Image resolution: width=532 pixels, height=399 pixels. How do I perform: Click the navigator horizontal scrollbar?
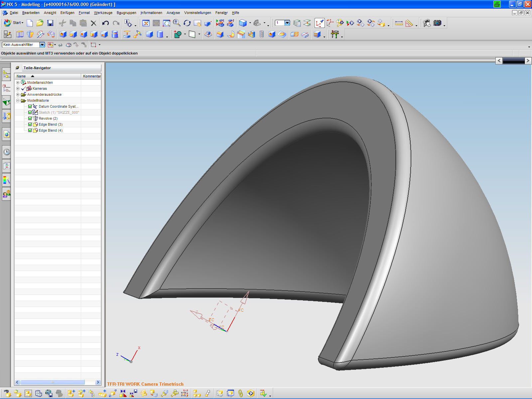tap(53, 382)
